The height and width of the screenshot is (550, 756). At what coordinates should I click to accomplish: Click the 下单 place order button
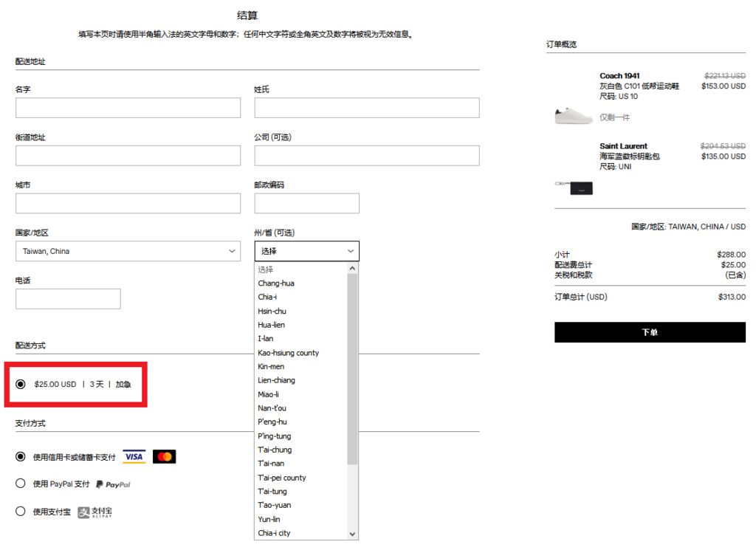pyautogui.click(x=650, y=332)
